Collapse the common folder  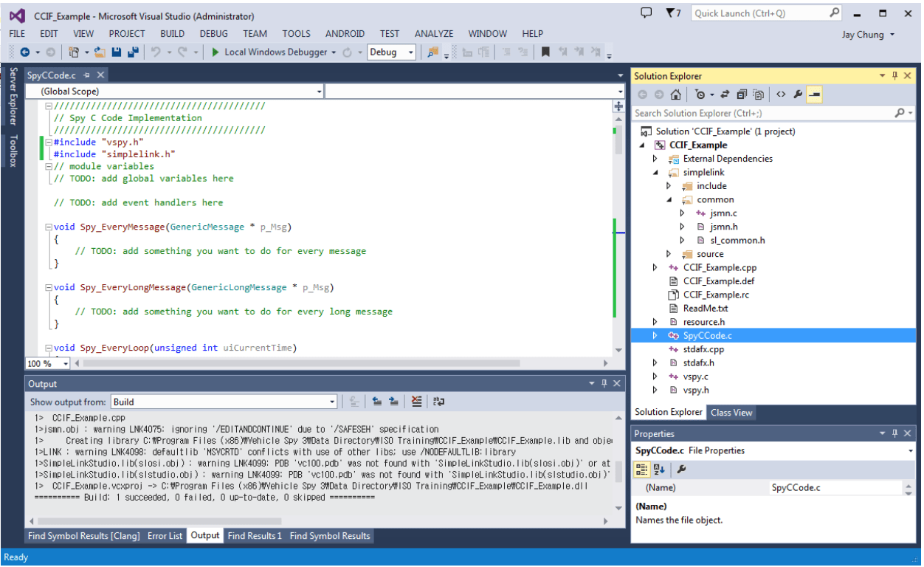[669, 200]
